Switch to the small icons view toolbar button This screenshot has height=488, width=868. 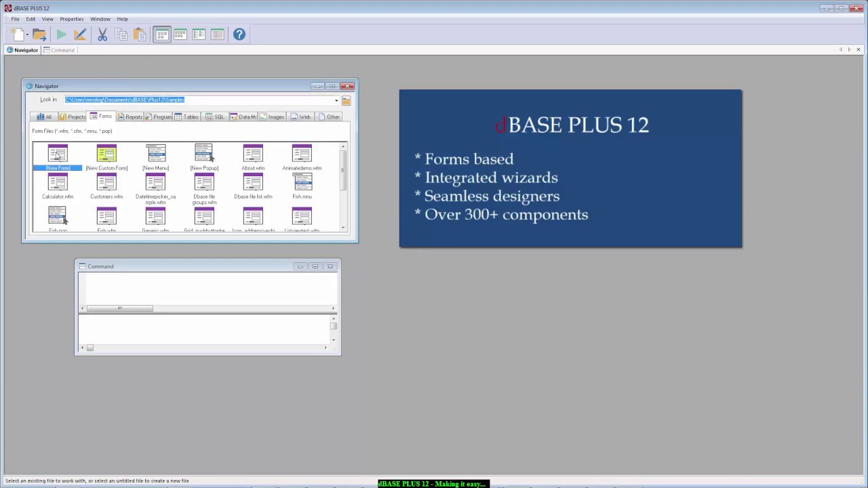point(180,35)
